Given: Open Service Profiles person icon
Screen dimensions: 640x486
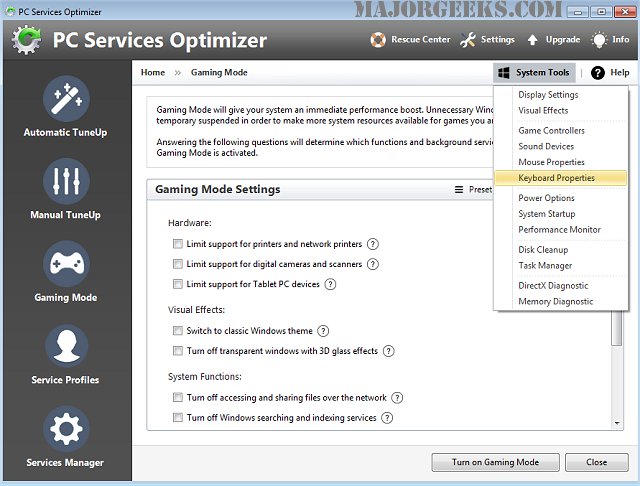Looking at the screenshot, I should pos(67,346).
